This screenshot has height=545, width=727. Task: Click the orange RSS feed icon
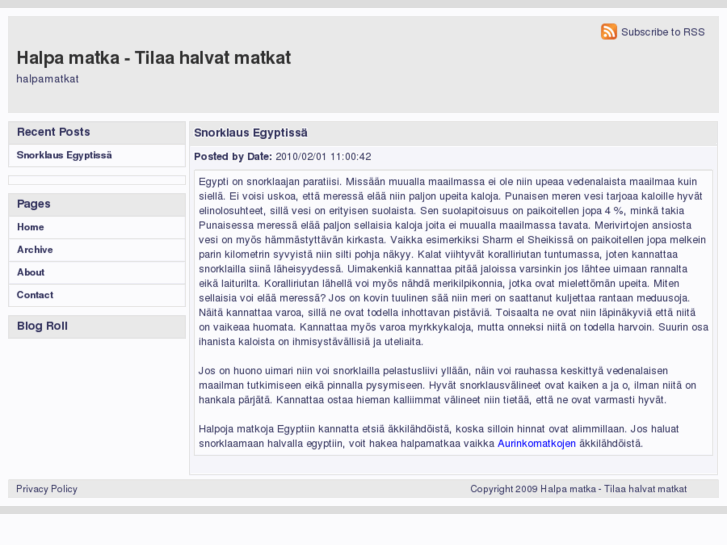coord(609,32)
